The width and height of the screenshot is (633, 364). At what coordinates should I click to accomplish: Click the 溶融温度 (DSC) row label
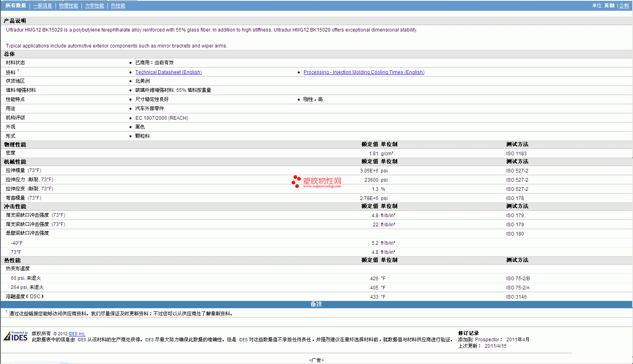pyautogui.click(x=24, y=297)
